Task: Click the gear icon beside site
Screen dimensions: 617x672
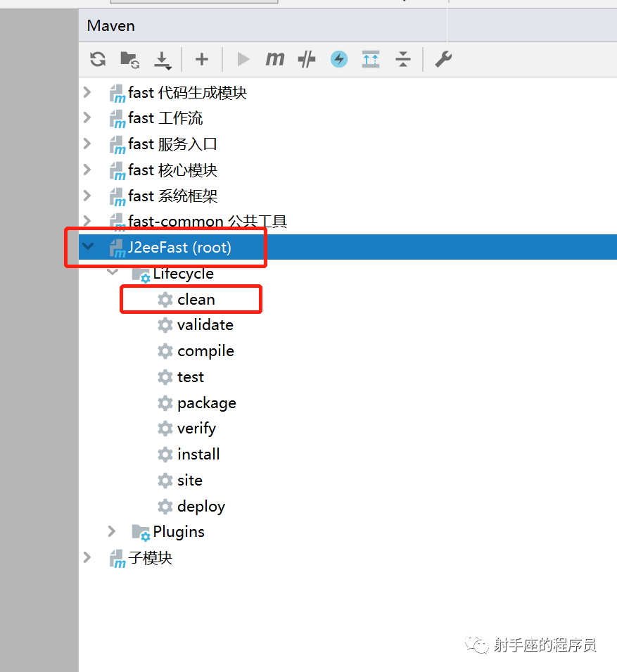Action: (x=165, y=481)
